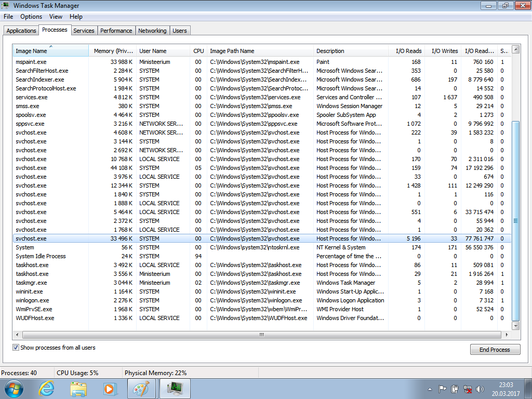Sort by Image Name column header

coord(50,51)
